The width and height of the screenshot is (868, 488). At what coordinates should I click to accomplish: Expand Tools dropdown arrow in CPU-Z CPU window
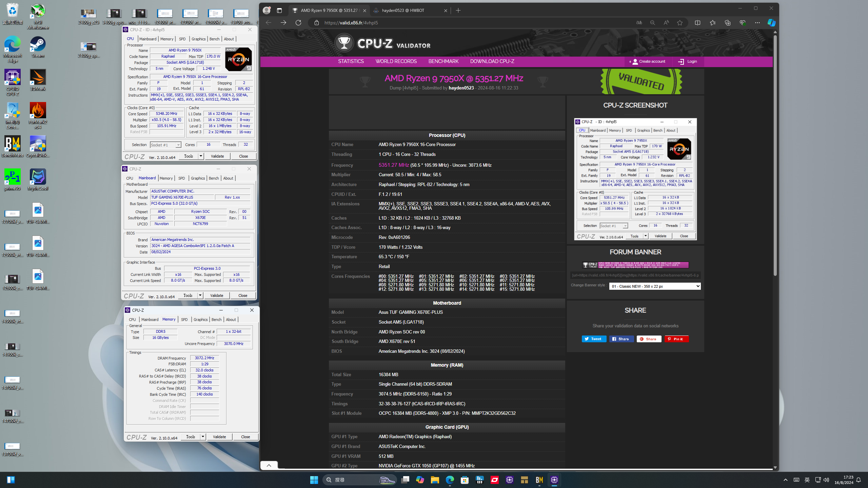[x=201, y=156]
